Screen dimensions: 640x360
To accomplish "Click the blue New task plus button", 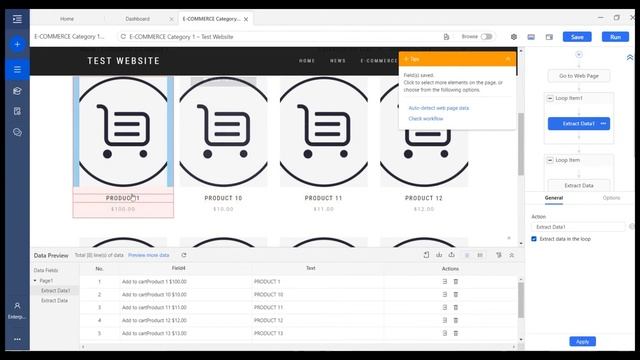I will pyautogui.click(x=17, y=44).
